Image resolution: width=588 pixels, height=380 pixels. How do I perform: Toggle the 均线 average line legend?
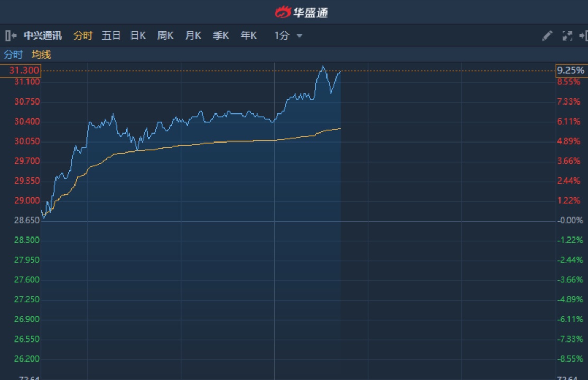point(41,54)
